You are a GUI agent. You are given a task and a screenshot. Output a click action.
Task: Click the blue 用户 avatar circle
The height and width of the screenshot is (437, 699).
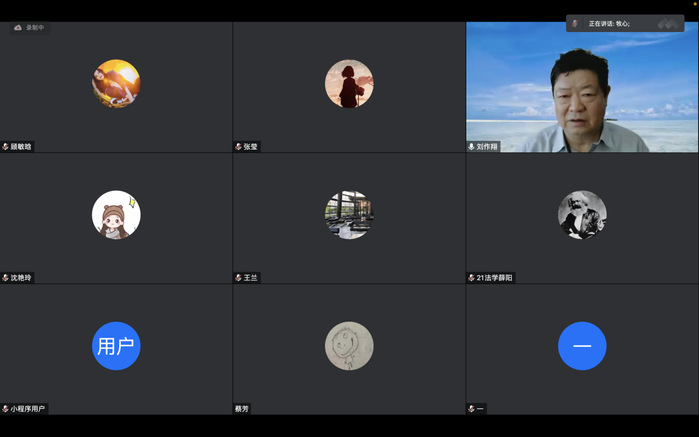tap(116, 346)
